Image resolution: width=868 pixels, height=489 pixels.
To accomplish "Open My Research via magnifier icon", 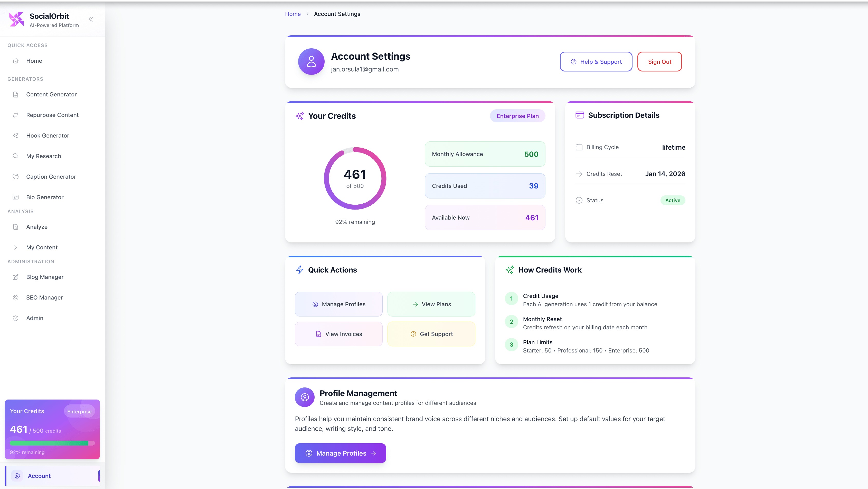I will [16, 156].
